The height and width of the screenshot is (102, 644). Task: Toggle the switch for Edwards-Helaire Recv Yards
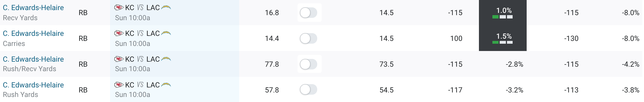click(x=309, y=13)
